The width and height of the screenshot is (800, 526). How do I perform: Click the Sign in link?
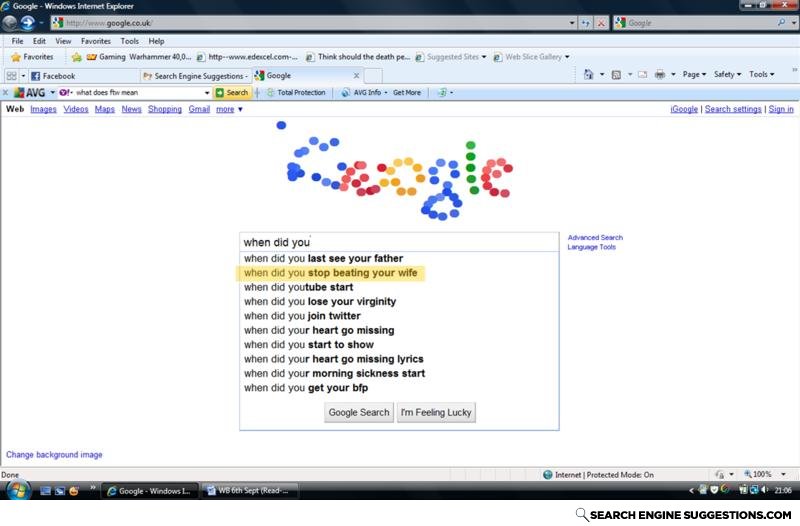[x=781, y=109]
